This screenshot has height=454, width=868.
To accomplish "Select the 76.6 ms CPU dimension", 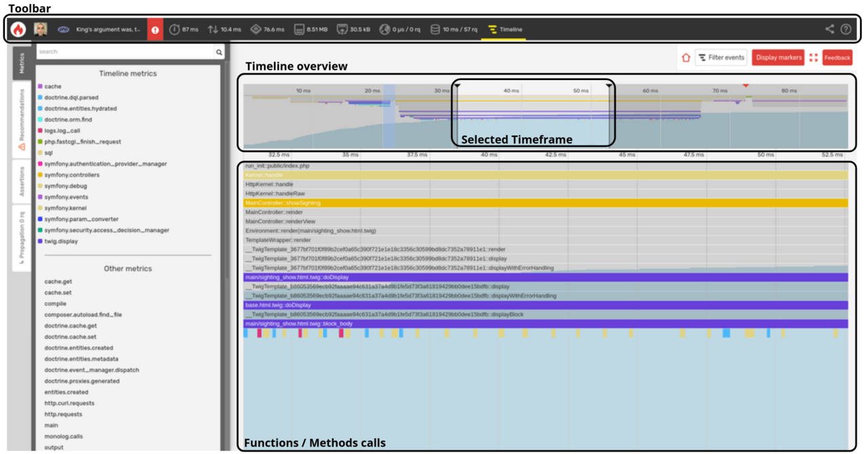I will pyautogui.click(x=267, y=30).
